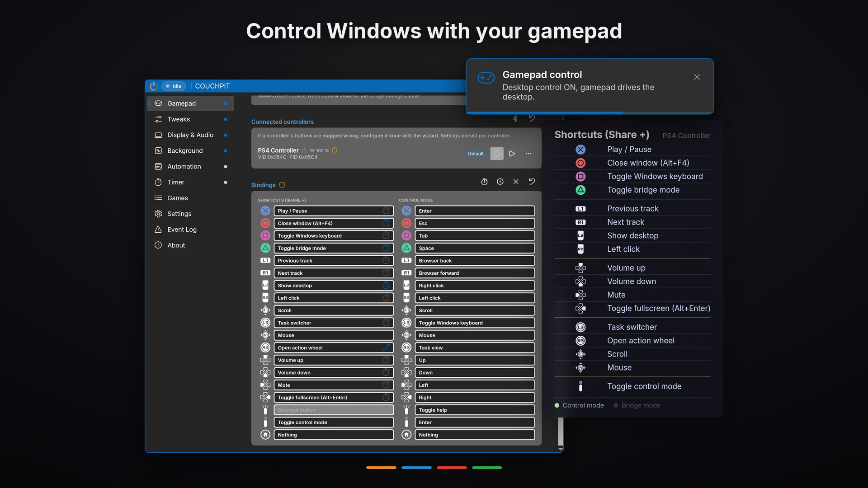Open the Control Mode Browser back binding dropdown
This screenshot has height=488, width=868.
(475, 261)
